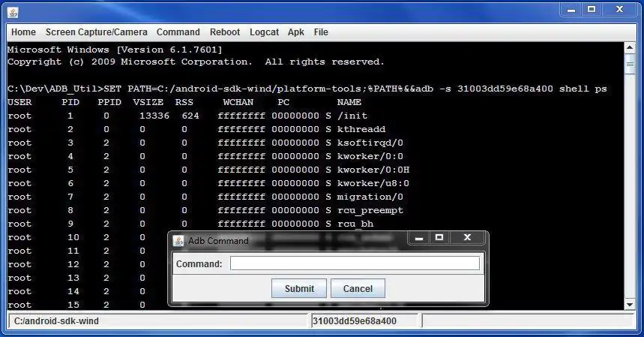The height and width of the screenshot is (337, 644).
Task: Click the device ID 31003dd59e68a400 status field
Action: click(x=364, y=321)
